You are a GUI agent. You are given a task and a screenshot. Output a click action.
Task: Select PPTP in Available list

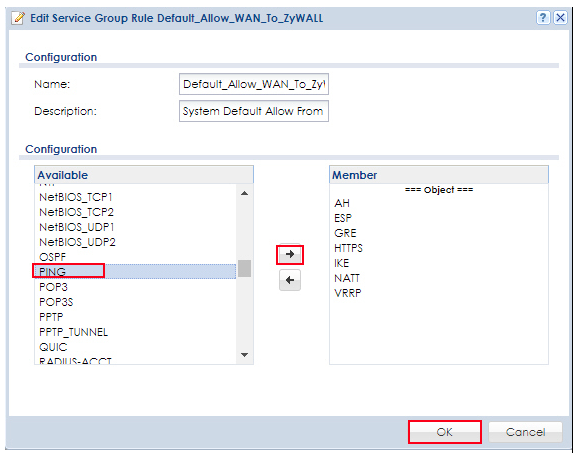135,317
